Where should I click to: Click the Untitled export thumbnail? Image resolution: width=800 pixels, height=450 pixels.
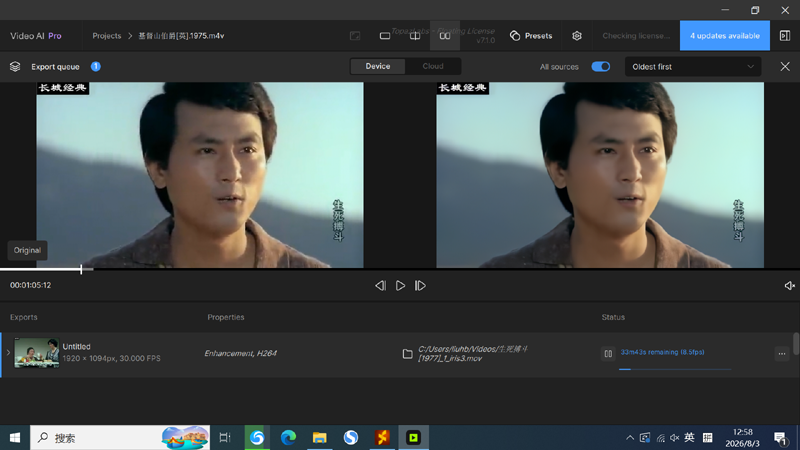pos(36,353)
